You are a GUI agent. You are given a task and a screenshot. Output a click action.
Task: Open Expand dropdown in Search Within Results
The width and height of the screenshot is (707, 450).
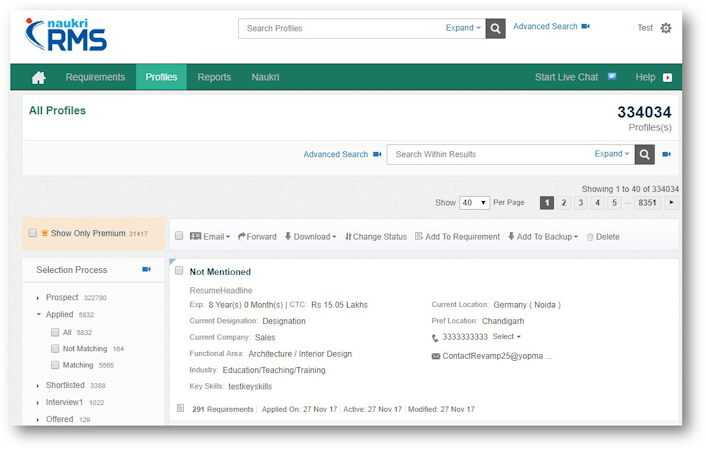(x=611, y=154)
